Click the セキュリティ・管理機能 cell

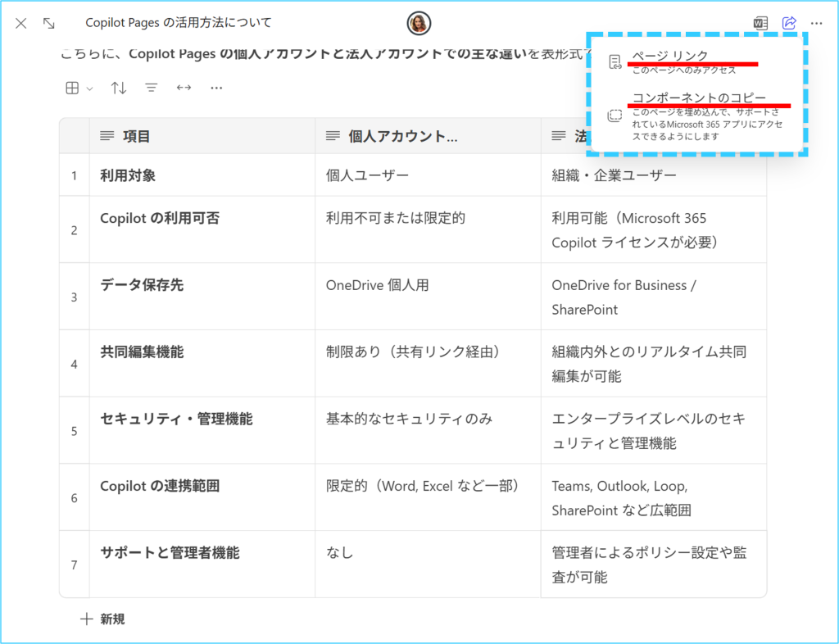point(202,431)
